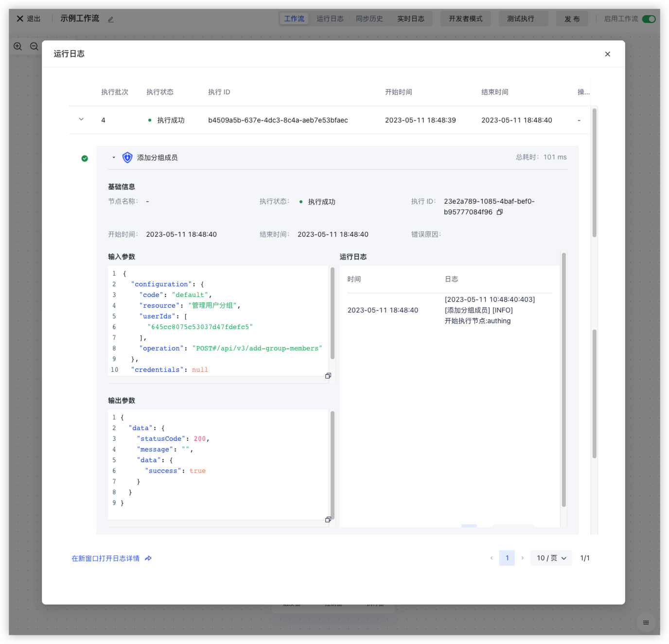Click the pencil icon to rename workflow

pyautogui.click(x=111, y=19)
